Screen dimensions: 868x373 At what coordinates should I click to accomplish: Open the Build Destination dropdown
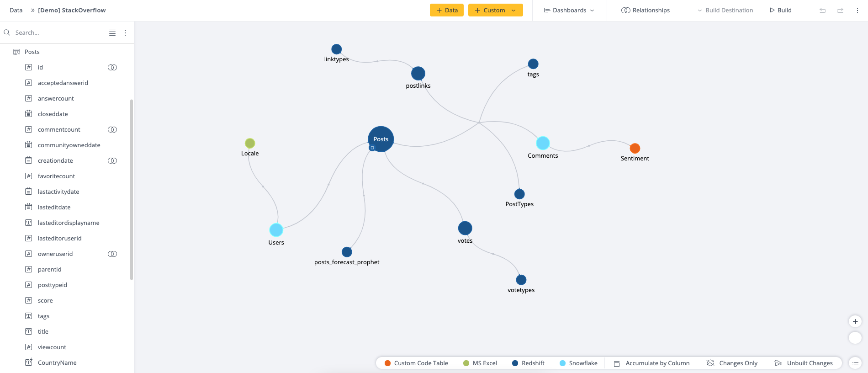pos(725,10)
